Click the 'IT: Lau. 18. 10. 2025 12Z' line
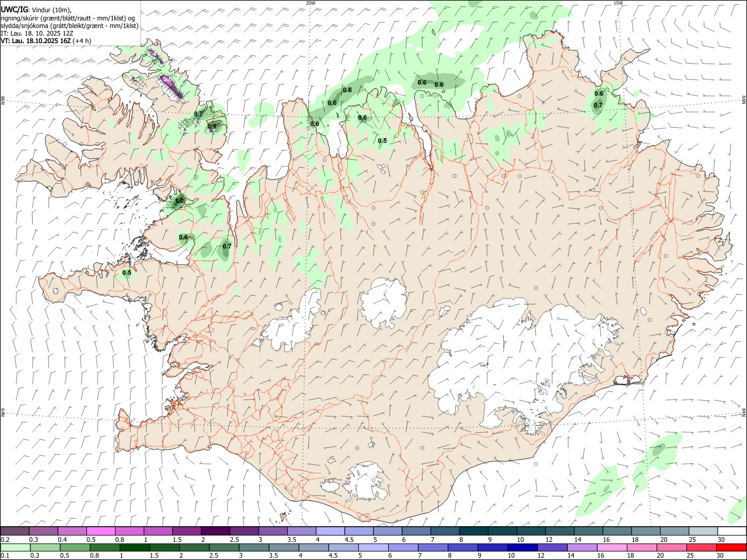747x560 pixels. (x=37, y=33)
